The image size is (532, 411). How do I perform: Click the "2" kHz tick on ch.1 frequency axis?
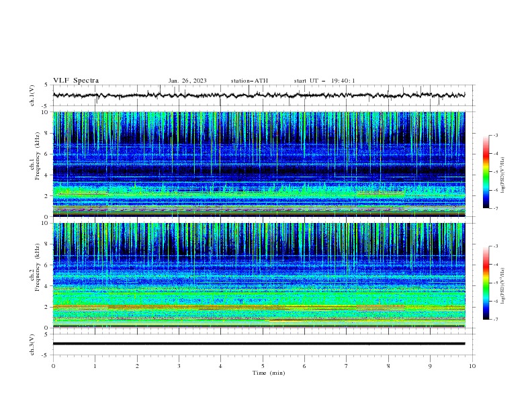click(x=47, y=195)
